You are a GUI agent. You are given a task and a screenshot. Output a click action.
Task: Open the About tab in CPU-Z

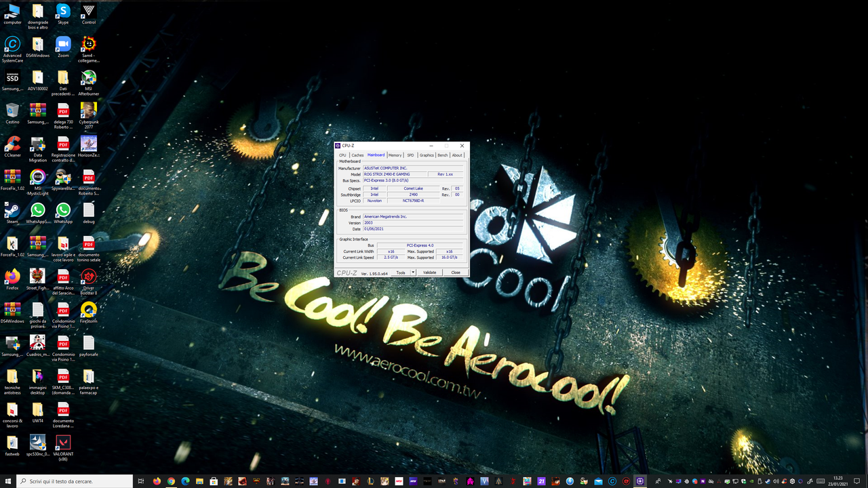[458, 155]
